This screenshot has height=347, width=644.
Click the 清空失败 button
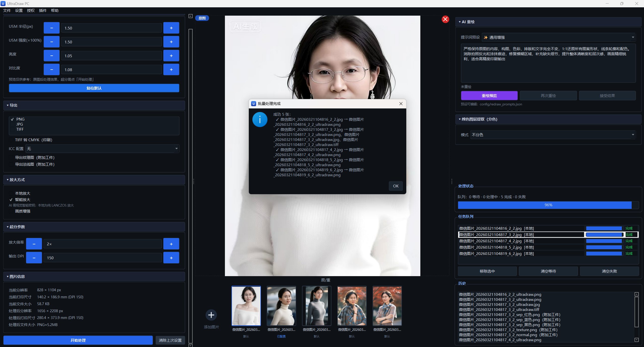click(609, 271)
